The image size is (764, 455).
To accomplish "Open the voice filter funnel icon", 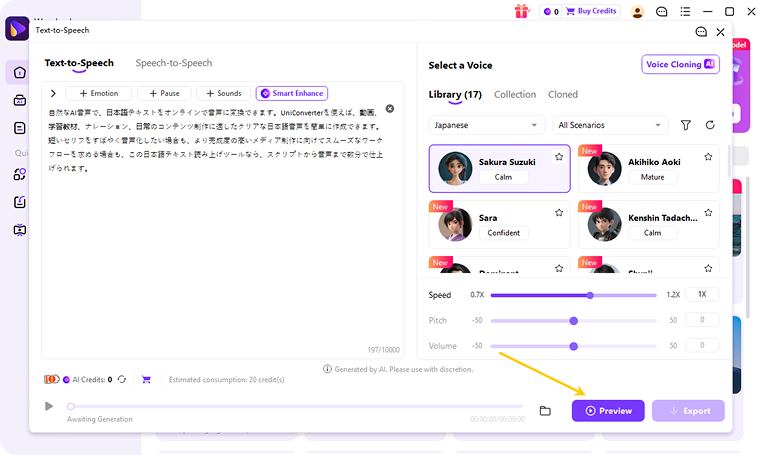I will click(686, 125).
